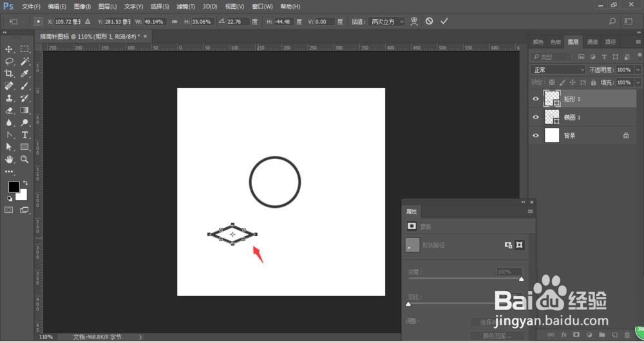Viewport: 644px width, 343px height.
Task: Switch to warp mode icon
Action: (414, 21)
